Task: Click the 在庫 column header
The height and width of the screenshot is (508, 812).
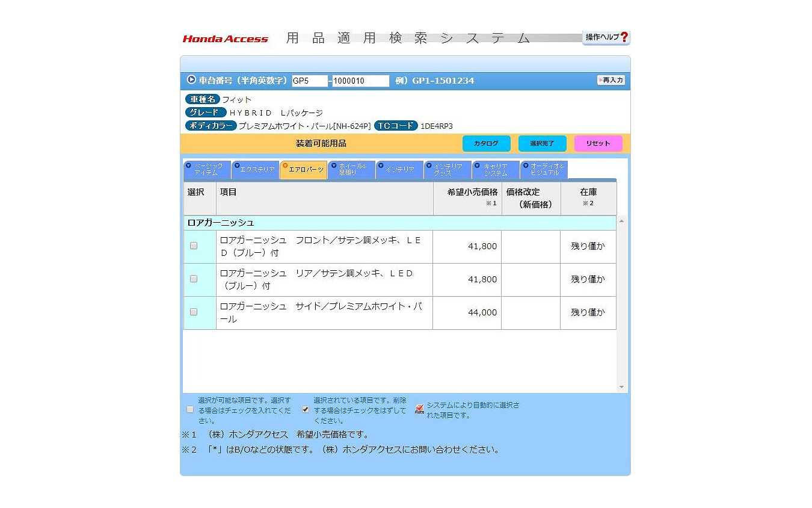Action: click(588, 198)
